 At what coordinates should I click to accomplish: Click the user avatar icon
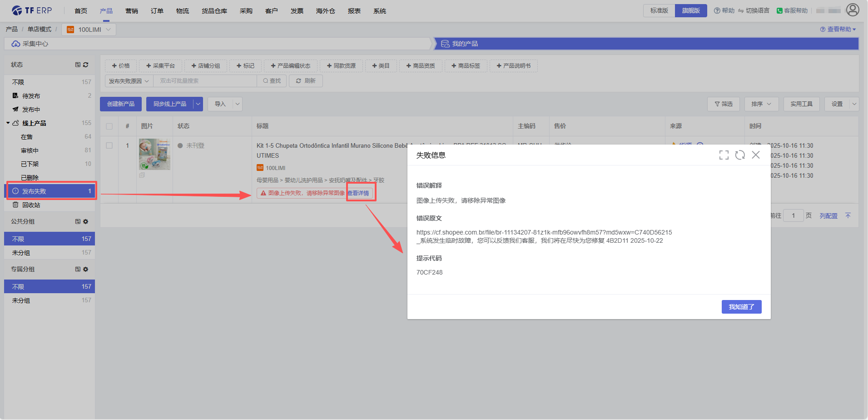(x=853, y=10)
